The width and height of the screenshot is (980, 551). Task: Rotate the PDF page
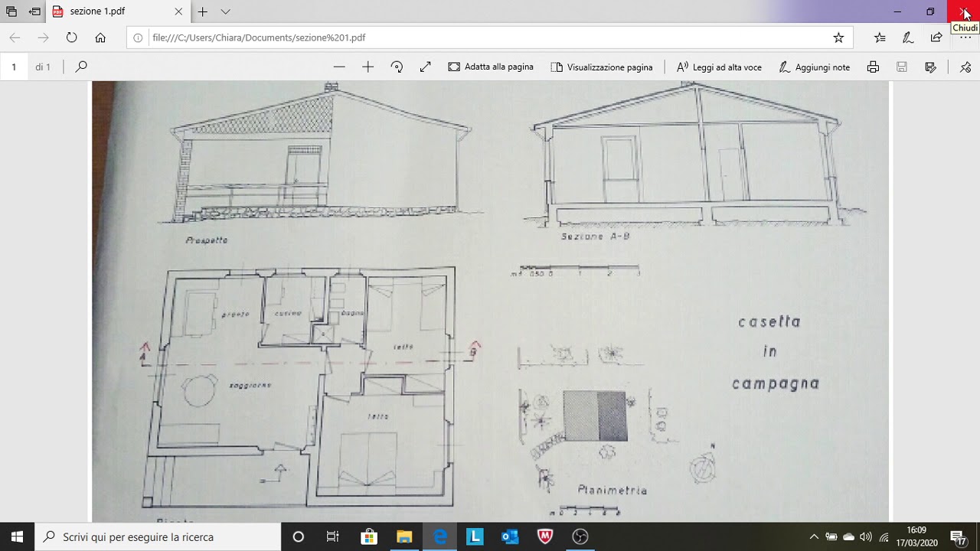tap(397, 67)
